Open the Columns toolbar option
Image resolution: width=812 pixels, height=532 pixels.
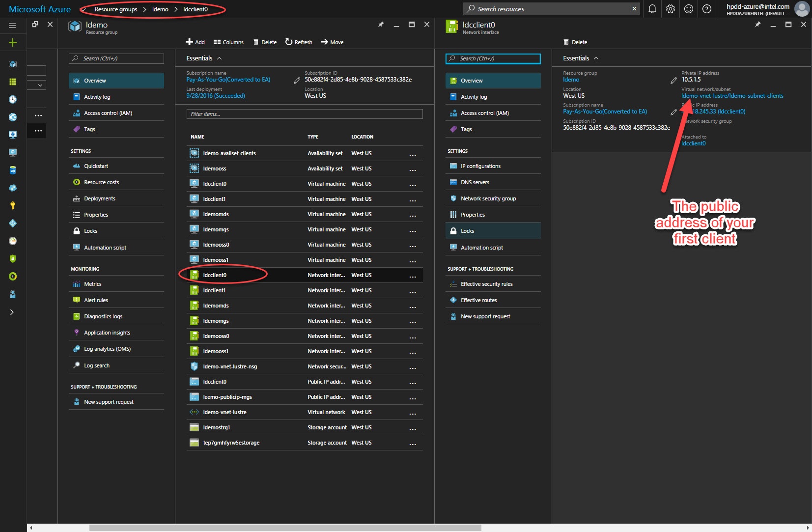(228, 42)
